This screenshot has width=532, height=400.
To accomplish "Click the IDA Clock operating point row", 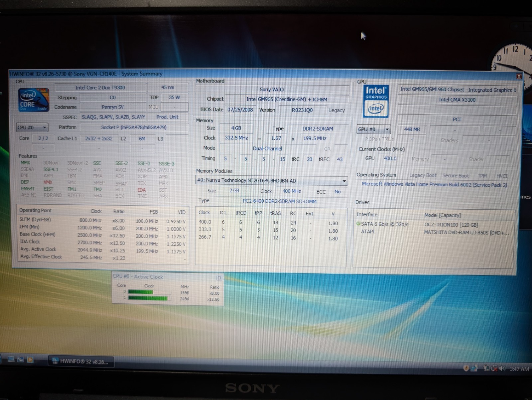I will (102, 243).
